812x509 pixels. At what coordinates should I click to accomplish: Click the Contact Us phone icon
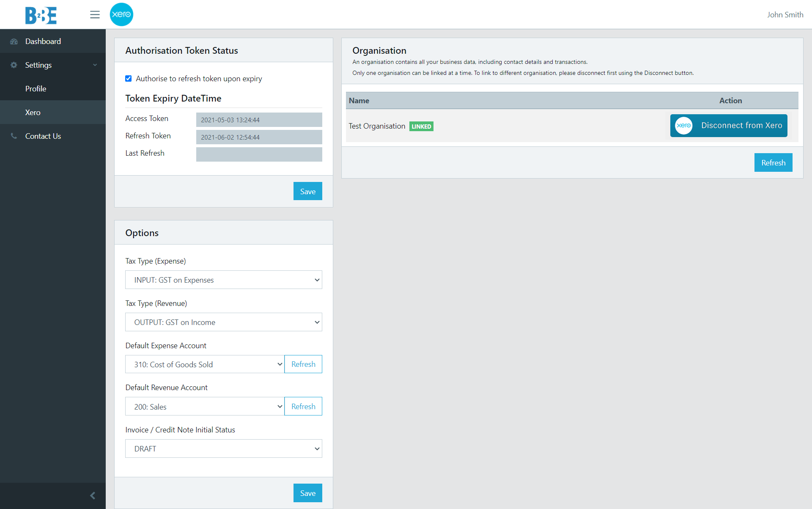[14, 136]
